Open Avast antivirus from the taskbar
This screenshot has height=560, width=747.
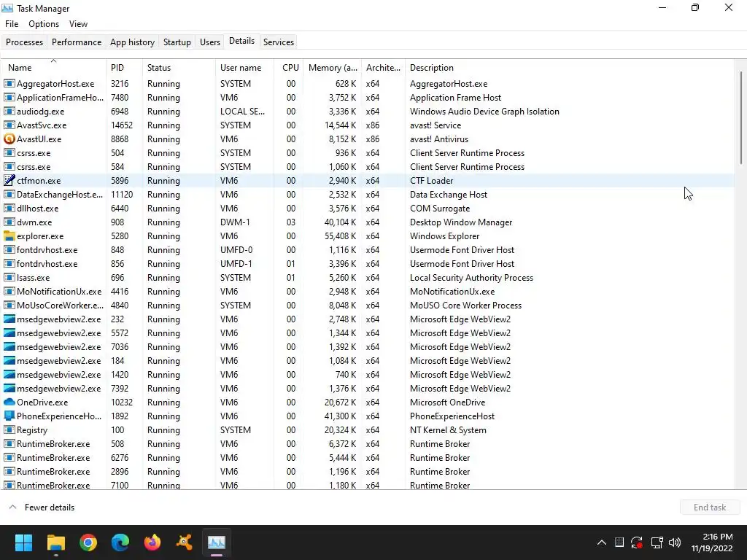point(185,542)
